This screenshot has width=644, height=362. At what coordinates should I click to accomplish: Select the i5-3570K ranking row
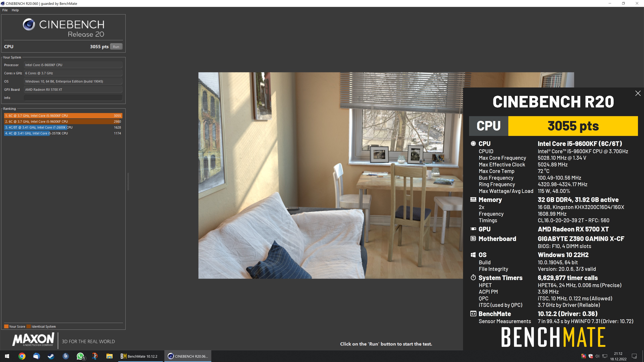coord(63,133)
